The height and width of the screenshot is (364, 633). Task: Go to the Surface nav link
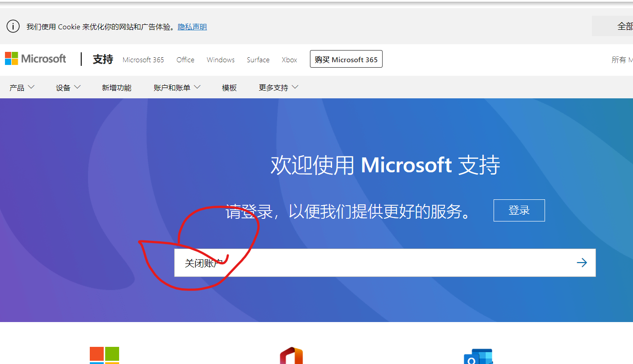[258, 60]
